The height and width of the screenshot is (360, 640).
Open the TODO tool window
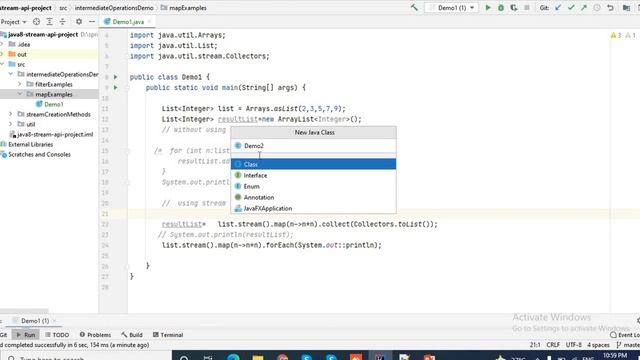point(57,335)
